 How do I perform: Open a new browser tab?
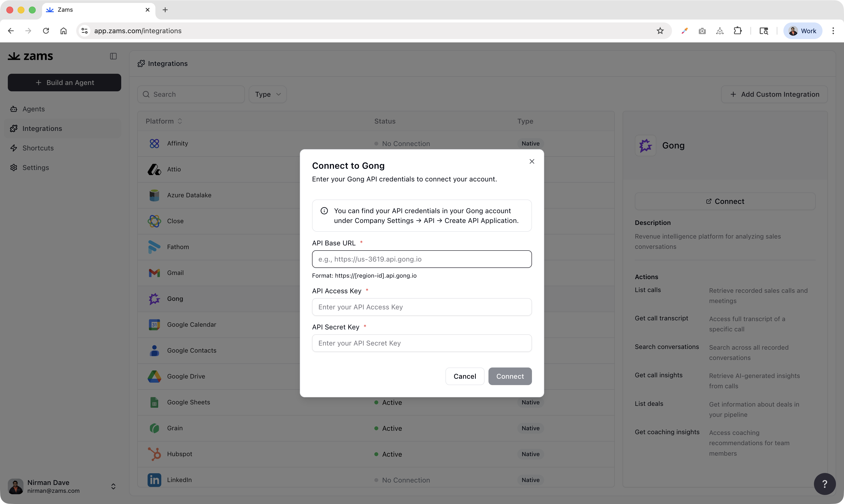pos(165,10)
